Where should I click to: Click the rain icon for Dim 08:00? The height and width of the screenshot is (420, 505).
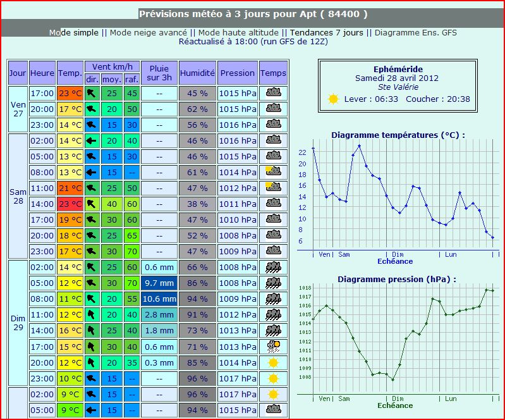pos(274,299)
